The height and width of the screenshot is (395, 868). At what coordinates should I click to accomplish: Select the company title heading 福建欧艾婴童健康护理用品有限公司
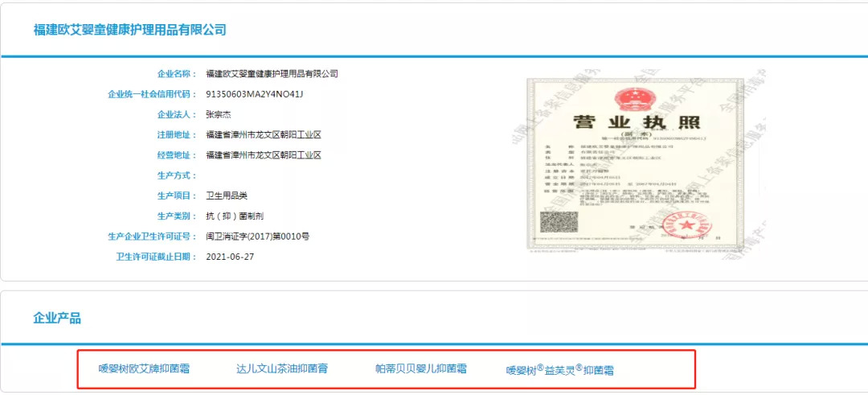(x=130, y=29)
